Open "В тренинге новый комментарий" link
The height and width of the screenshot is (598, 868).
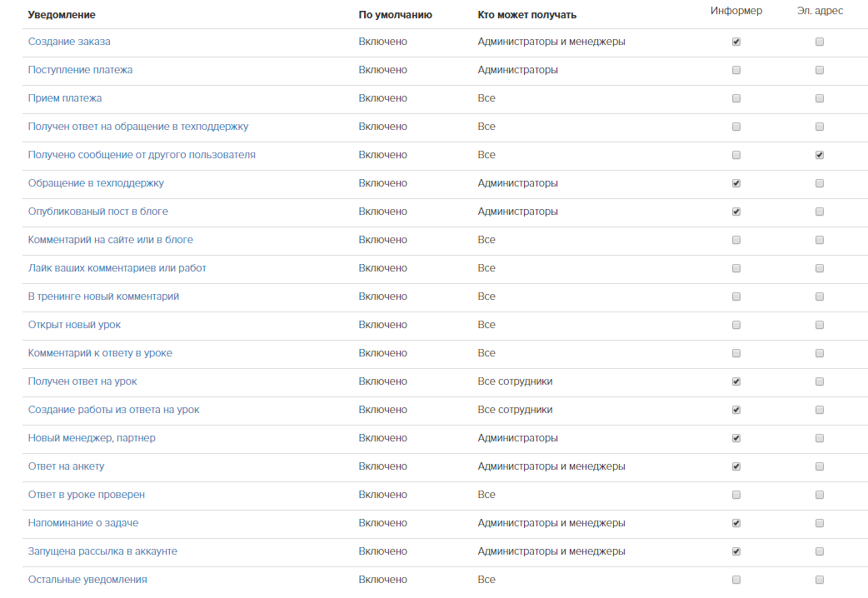(103, 297)
